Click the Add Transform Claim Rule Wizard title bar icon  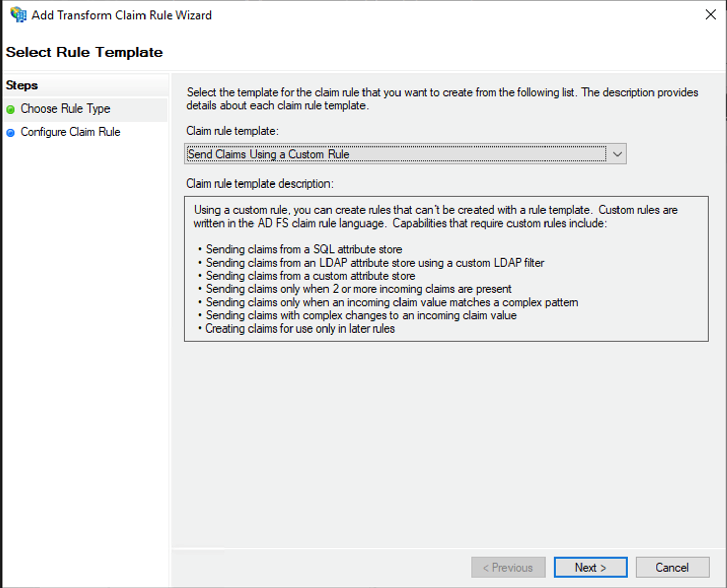(x=18, y=15)
